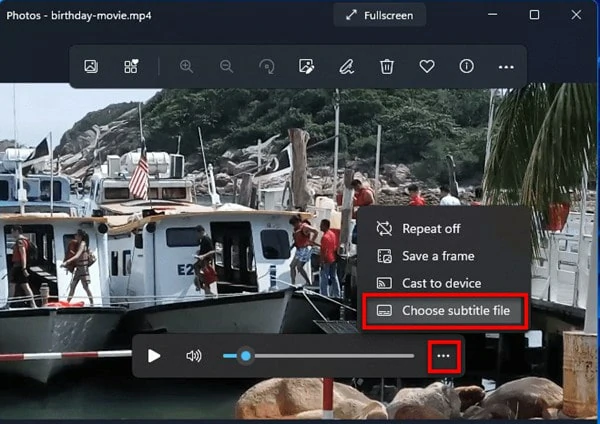Select Choose subtitle file
Screen dimensions: 600x424
445,310
